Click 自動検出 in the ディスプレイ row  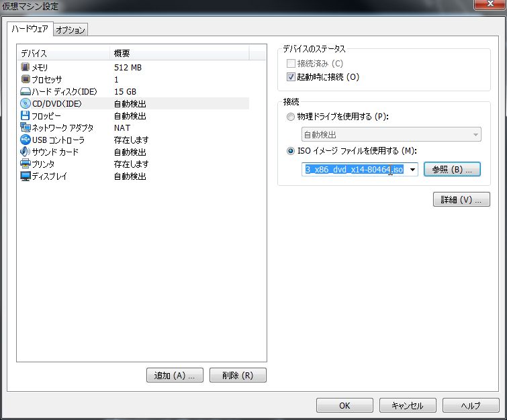(x=130, y=176)
